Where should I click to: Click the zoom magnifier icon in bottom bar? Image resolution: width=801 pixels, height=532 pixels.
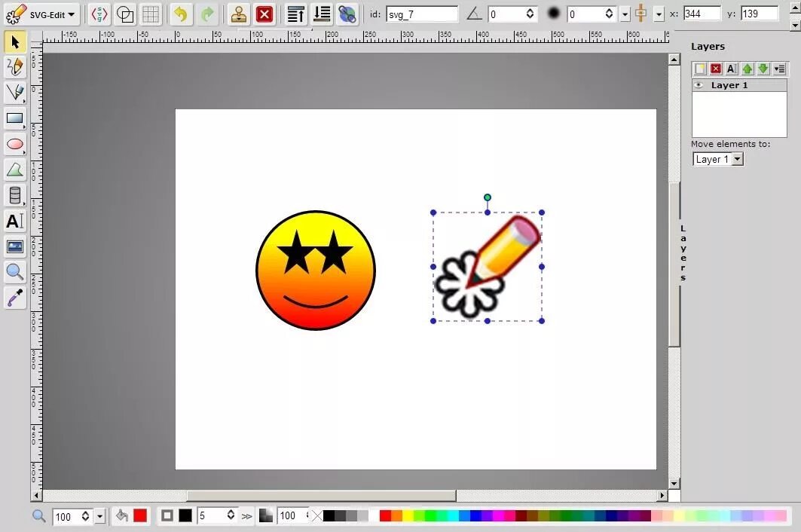[39, 515]
